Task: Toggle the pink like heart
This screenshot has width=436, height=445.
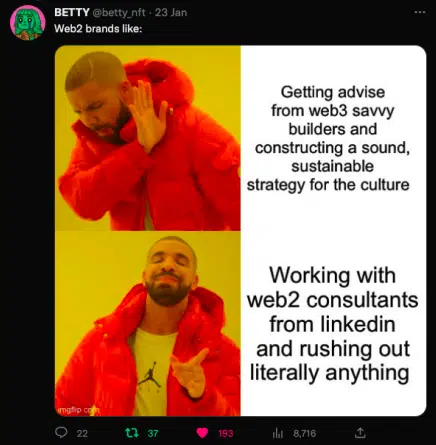Action: [202, 433]
